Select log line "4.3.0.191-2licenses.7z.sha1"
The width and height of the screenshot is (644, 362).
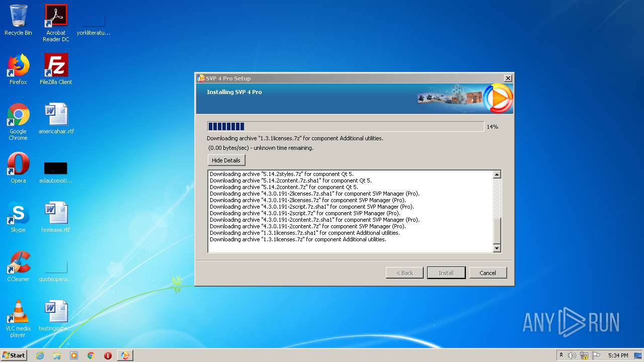point(314,194)
